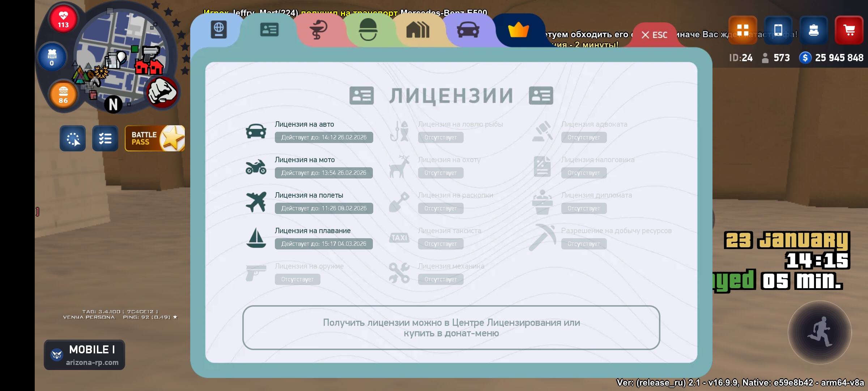
Task: Open the houses property tab
Action: pos(418,30)
